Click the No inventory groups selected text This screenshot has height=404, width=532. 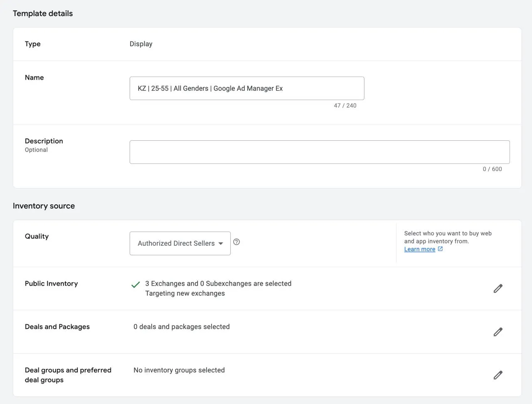click(179, 370)
